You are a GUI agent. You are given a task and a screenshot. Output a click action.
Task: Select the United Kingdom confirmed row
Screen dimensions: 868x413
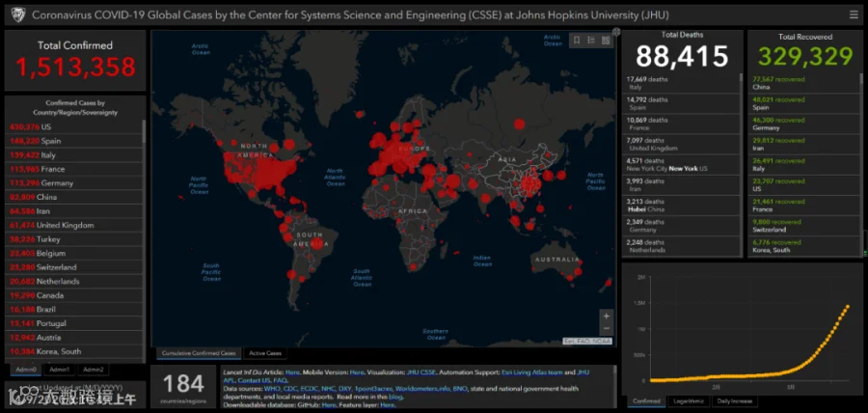point(74,226)
